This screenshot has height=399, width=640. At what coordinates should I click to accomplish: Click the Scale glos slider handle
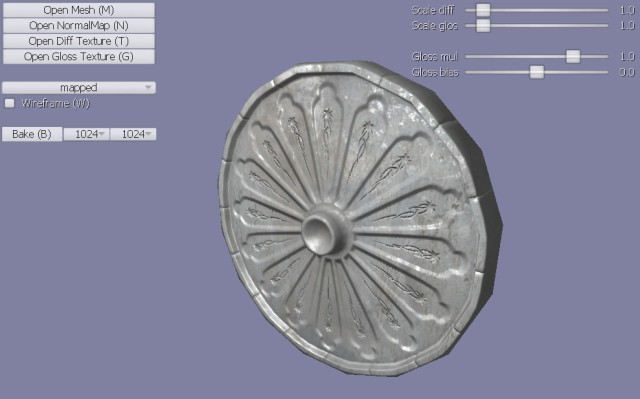(x=483, y=25)
